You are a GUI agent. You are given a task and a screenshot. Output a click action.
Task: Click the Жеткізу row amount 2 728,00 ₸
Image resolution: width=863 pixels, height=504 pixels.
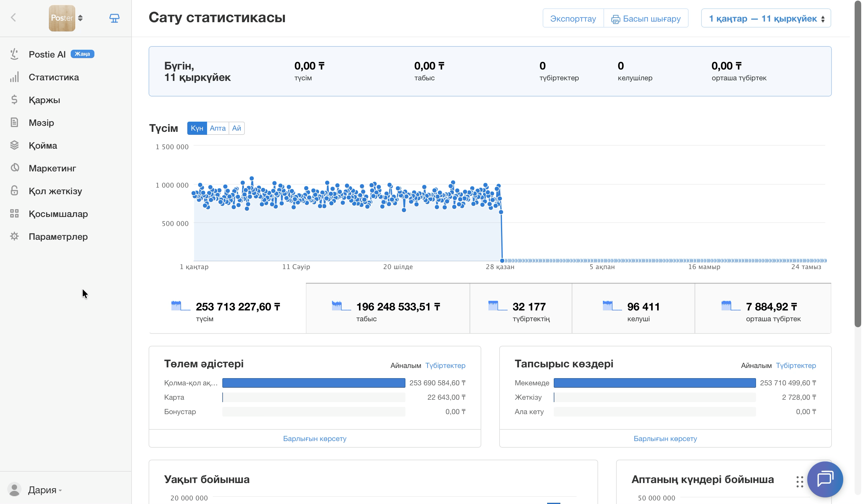click(799, 397)
